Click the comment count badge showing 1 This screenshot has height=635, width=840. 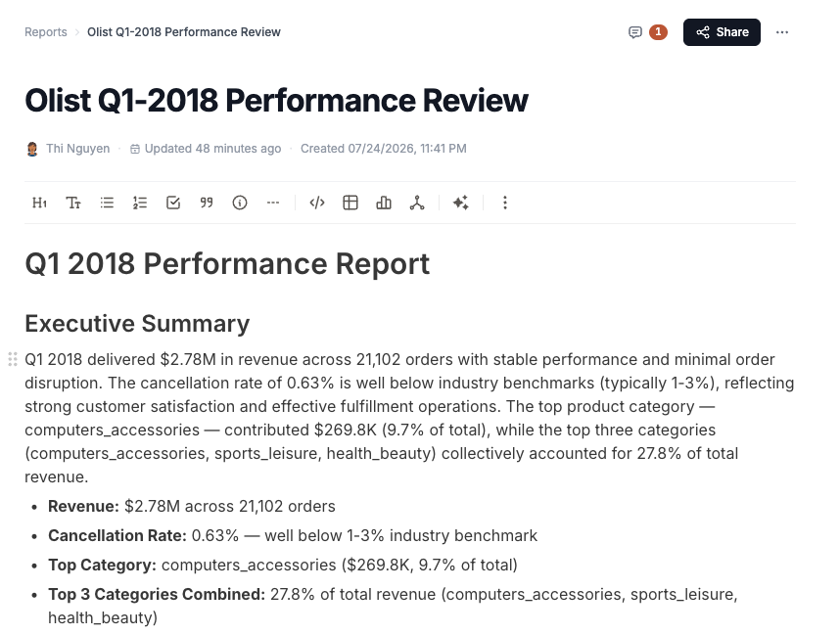(658, 32)
